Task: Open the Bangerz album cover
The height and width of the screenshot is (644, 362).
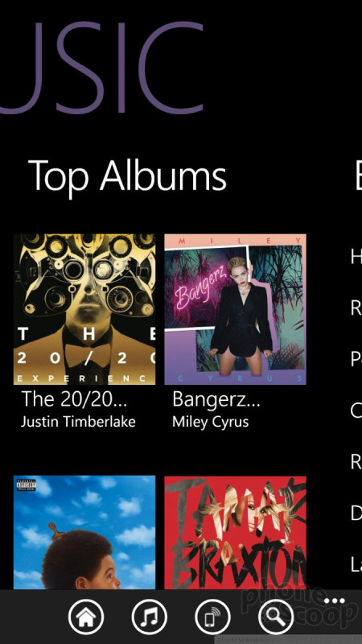Action: [235, 309]
